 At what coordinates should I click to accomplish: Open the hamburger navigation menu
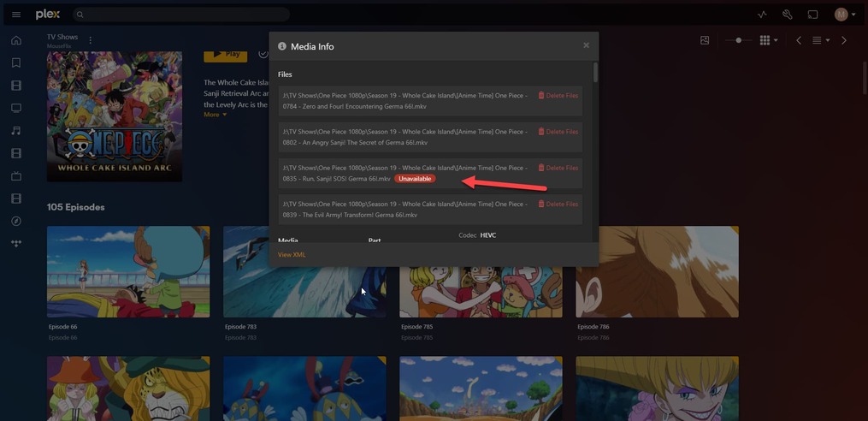click(x=16, y=15)
